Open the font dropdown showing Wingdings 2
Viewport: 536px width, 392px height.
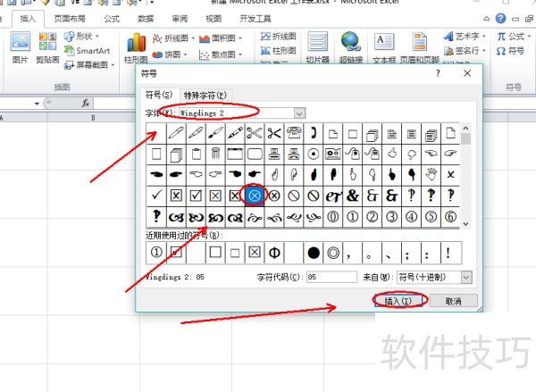pos(299,113)
